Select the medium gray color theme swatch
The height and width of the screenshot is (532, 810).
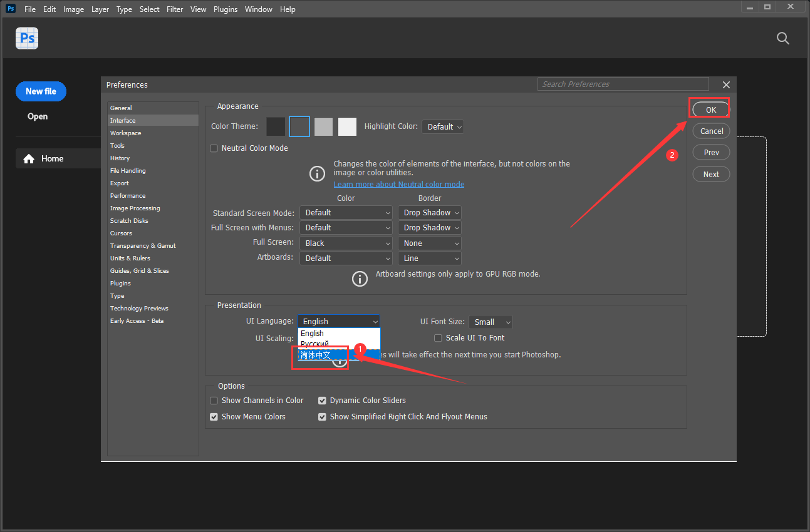[323, 126]
